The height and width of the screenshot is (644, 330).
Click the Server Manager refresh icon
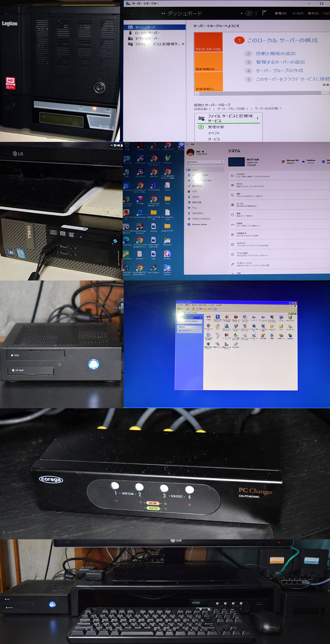point(249,13)
